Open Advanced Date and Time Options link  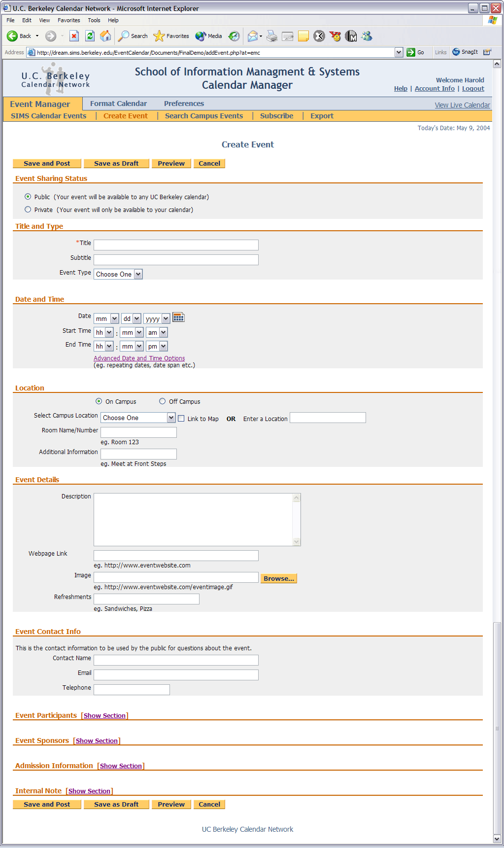(x=139, y=358)
